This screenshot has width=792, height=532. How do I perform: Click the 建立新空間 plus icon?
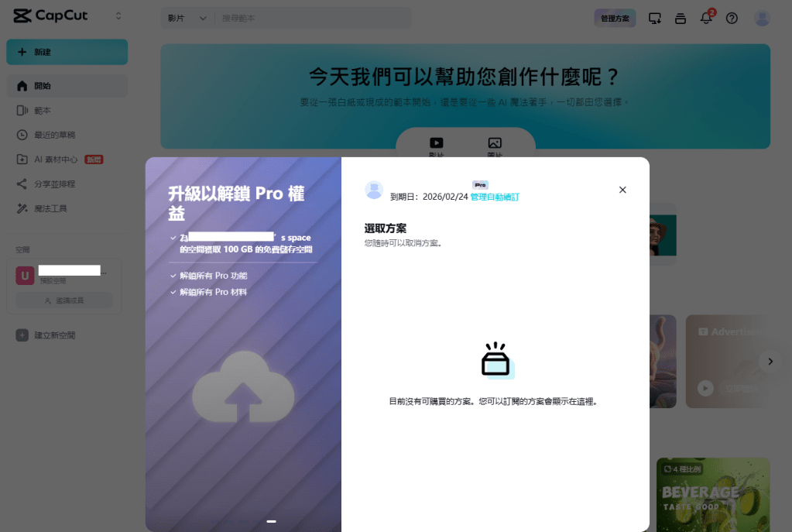click(x=22, y=335)
